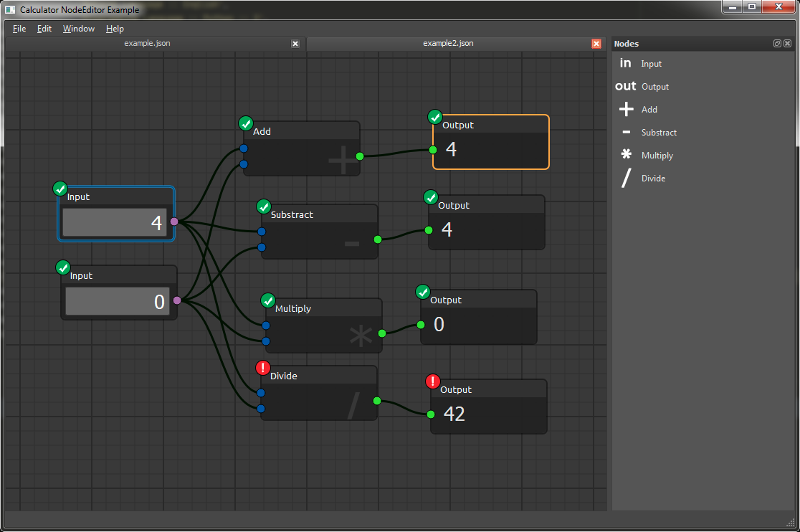Open the Help menu

[115, 29]
